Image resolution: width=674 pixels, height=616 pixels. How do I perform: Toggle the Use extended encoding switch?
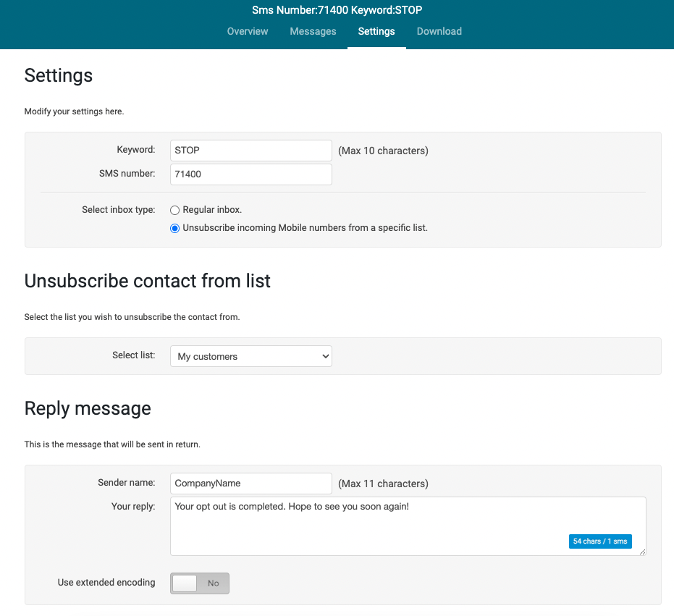200,583
